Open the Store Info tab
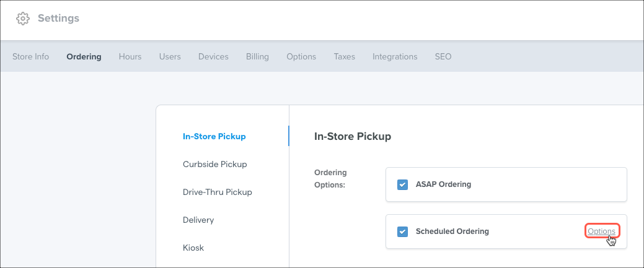 tap(30, 57)
